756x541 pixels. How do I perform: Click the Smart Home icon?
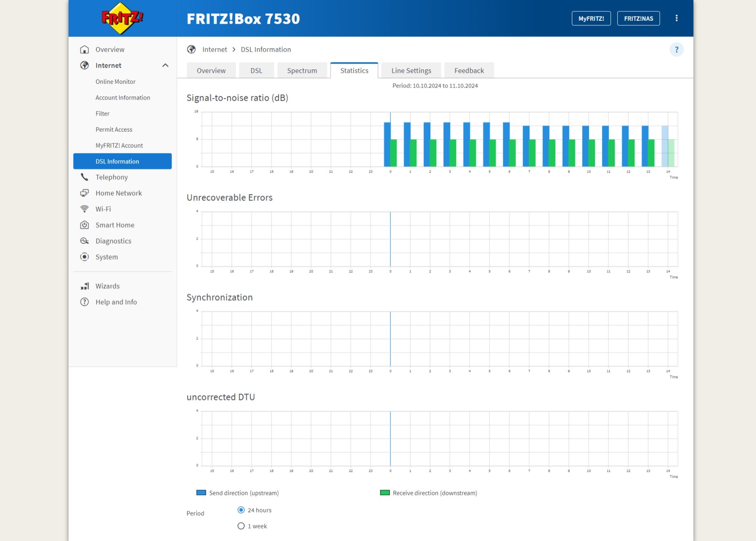[85, 225]
